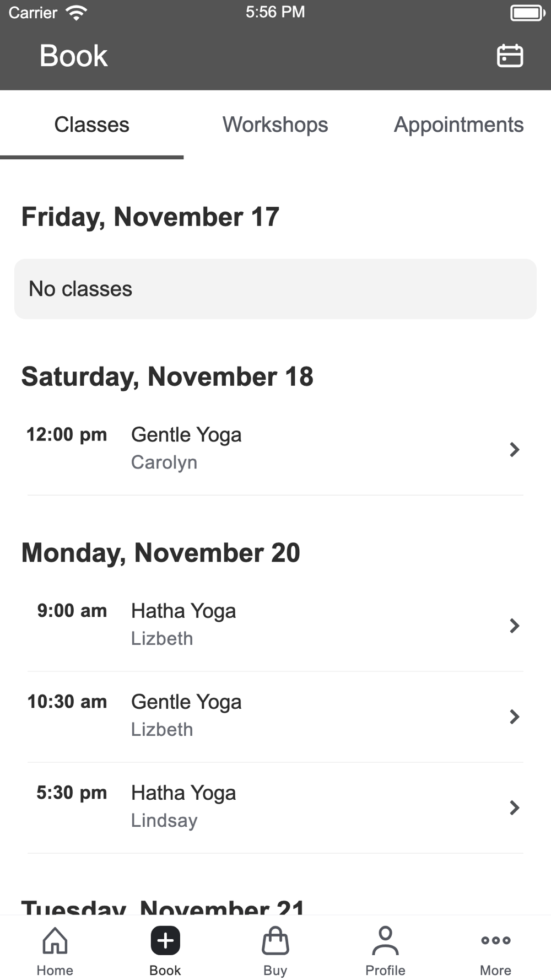Check the Wi-Fi status icon
Image resolution: width=551 pixels, height=980 pixels.
coord(76,13)
